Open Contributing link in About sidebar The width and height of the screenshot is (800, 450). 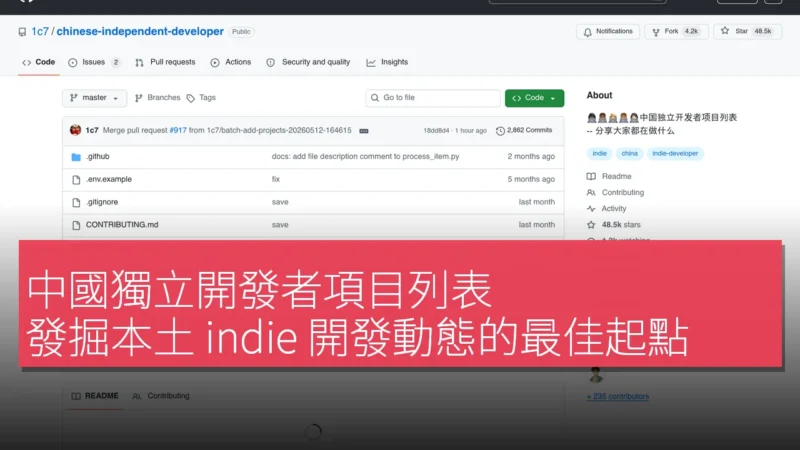[622, 192]
